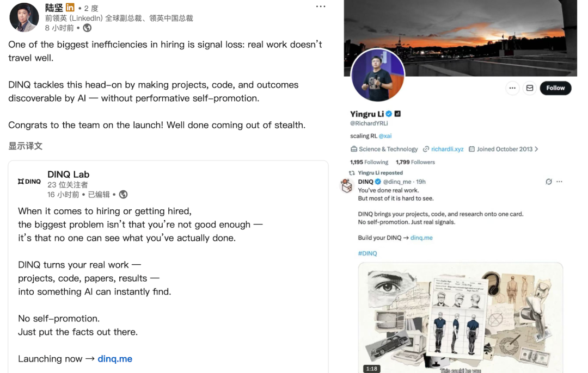Click the xAI affiliation badge beside Yingru Li

click(397, 114)
